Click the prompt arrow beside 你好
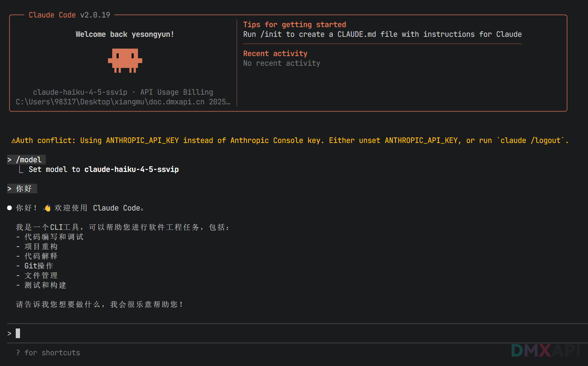 click(10, 189)
